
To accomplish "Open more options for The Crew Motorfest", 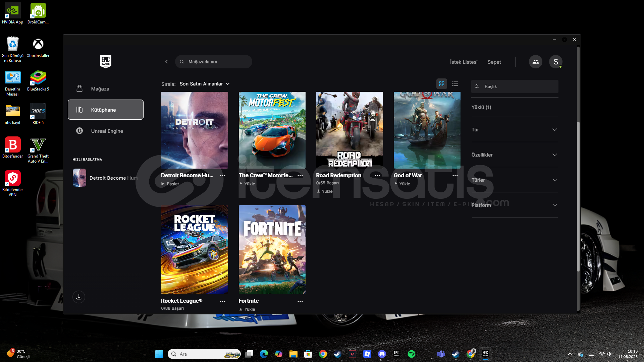I will pos(300,176).
